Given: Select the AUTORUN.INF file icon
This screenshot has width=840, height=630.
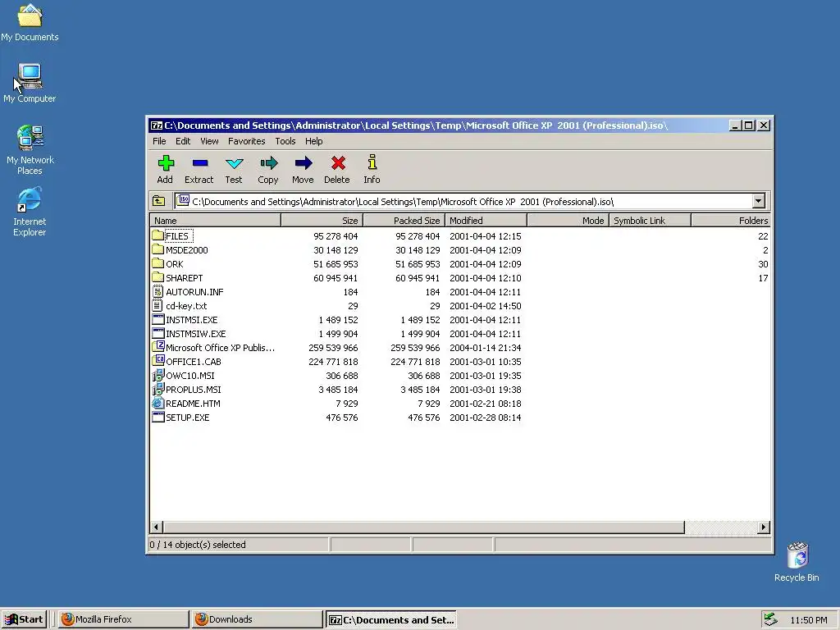Looking at the screenshot, I should [157, 291].
